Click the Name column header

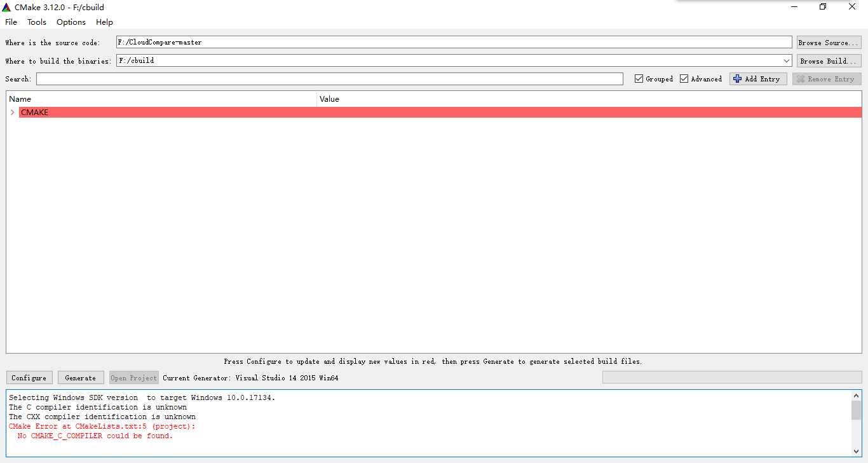pos(161,99)
